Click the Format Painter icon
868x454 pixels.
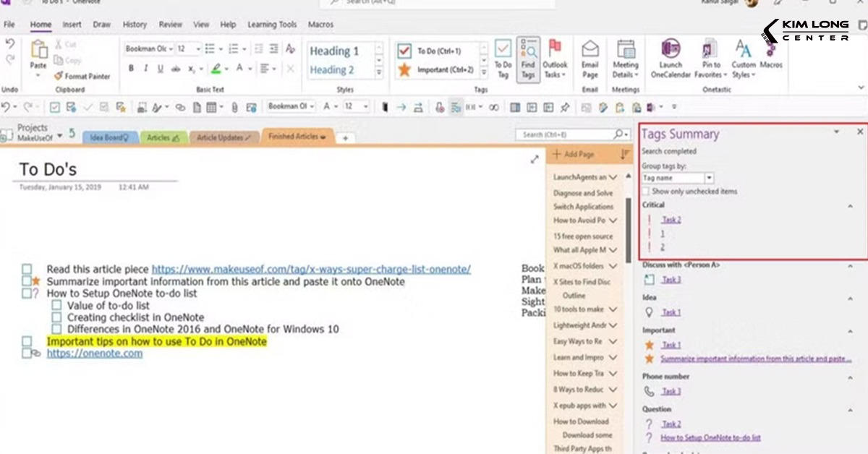(56, 76)
